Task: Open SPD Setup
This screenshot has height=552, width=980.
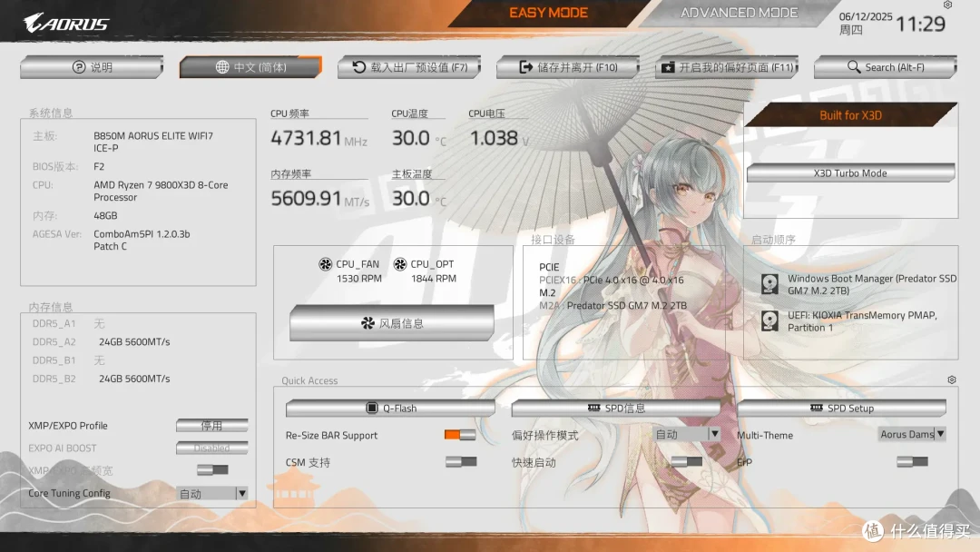Action: point(842,409)
